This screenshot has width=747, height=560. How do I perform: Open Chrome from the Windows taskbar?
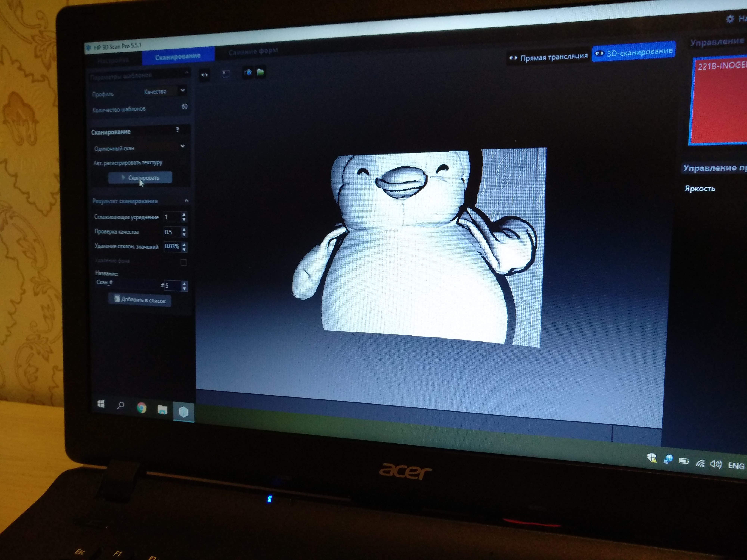tap(142, 408)
